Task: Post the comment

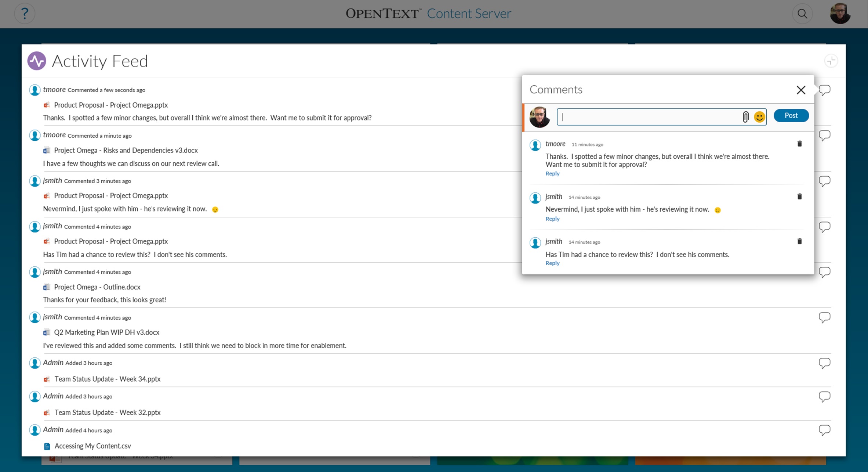Action: (791, 115)
